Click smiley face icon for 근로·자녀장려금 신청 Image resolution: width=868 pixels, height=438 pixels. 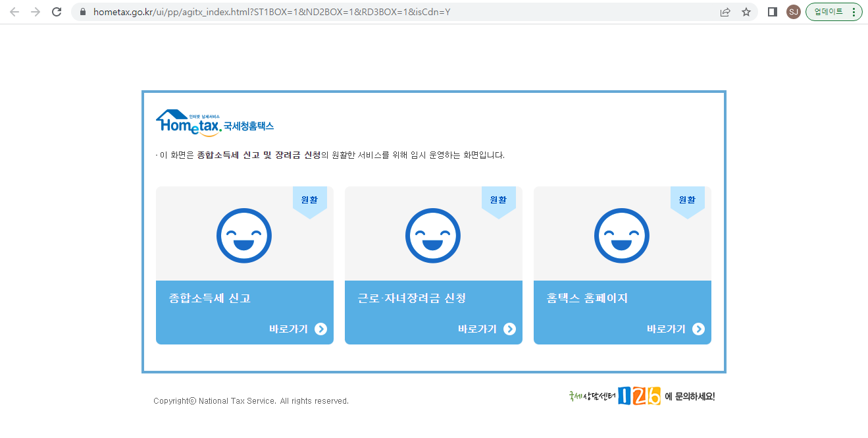(x=433, y=235)
